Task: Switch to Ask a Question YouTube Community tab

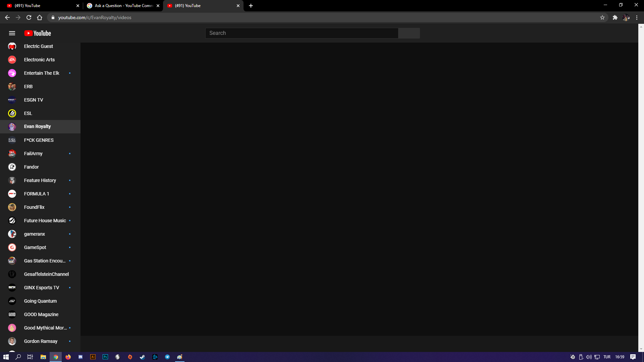Action: point(124,6)
